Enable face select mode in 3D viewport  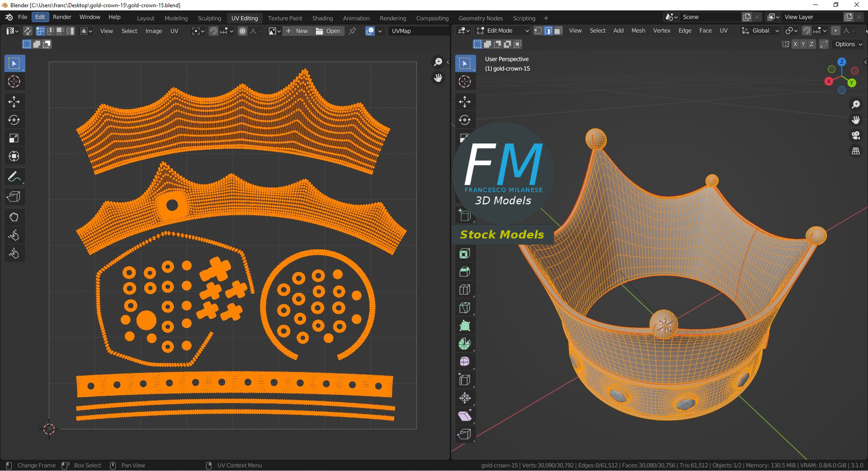click(558, 31)
